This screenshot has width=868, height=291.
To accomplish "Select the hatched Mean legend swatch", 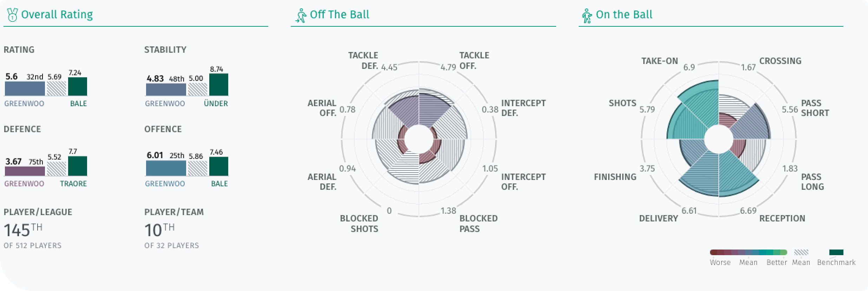I will tap(801, 252).
